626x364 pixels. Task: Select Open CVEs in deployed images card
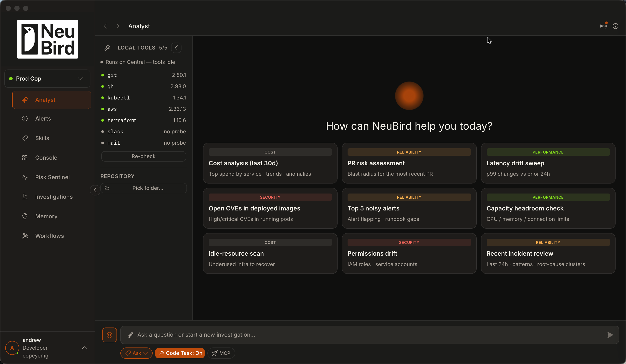[x=270, y=208]
